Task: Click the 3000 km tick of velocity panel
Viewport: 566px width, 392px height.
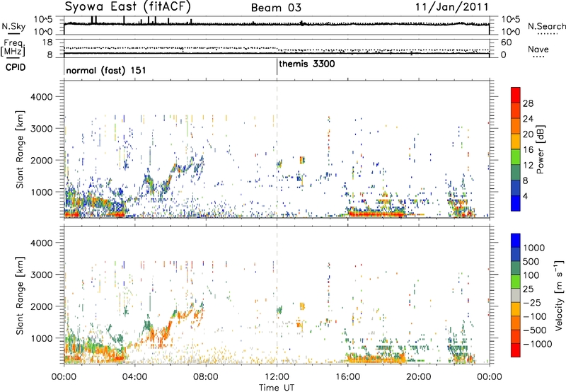Action: pos(42,275)
